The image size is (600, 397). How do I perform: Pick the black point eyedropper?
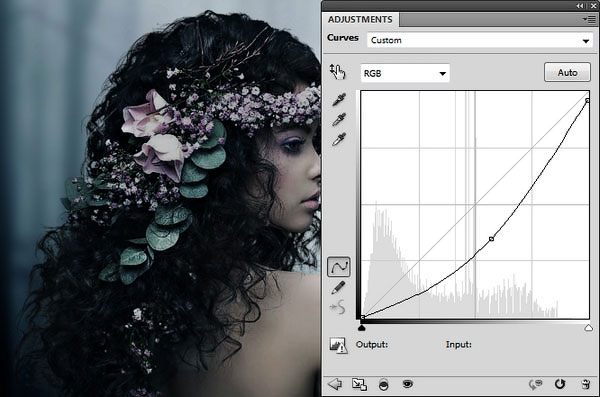coord(339,100)
